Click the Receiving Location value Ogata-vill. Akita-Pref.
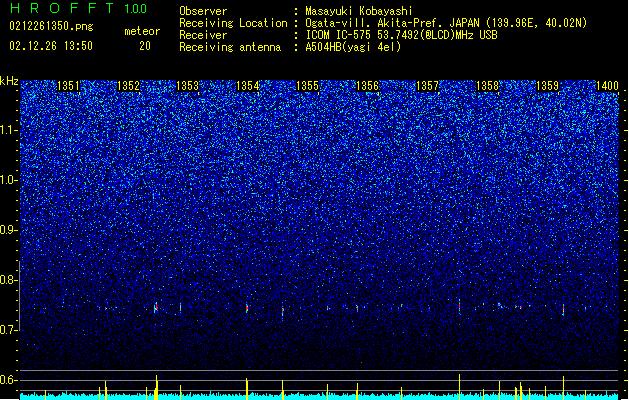Image resolution: width=629 pixels, height=400 pixels. click(446, 23)
